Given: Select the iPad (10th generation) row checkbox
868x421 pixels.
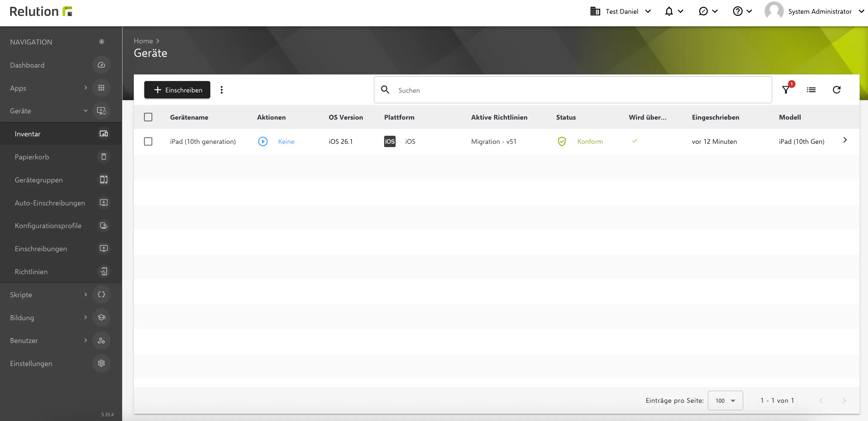Looking at the screenshot, I should 148,141.
